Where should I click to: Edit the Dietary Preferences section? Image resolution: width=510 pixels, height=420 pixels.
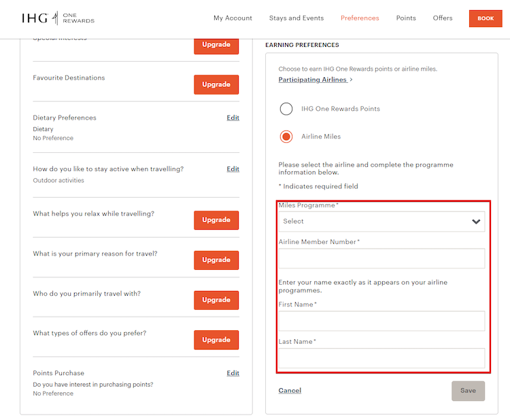click(x=233, y=118)
